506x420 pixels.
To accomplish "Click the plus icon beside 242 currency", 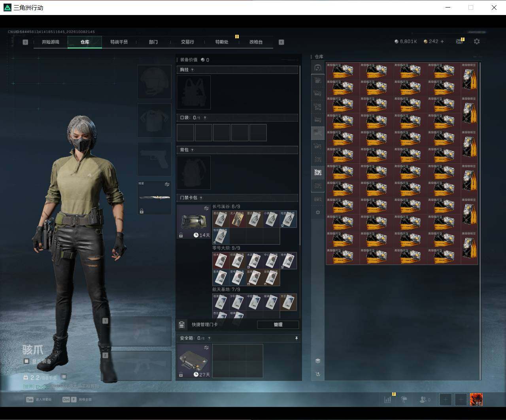I will coord(442,41).
